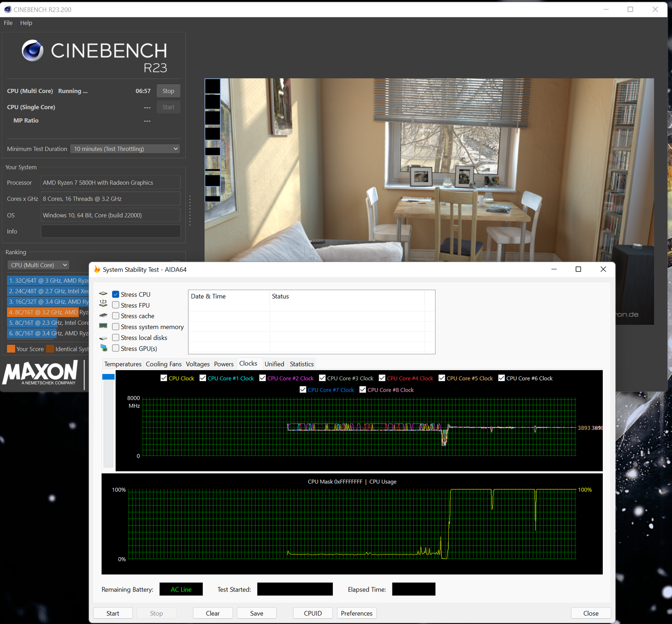Open the CPU (Multi Core) ranking dropdown

pyautogui.click(x=38, y=265)
